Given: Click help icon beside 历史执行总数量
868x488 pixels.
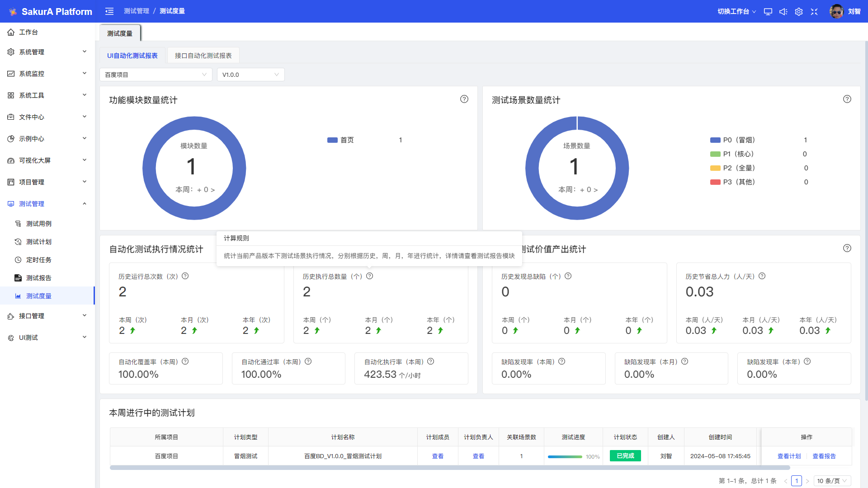Looking at the screenshot, I should tap(370, 276).
